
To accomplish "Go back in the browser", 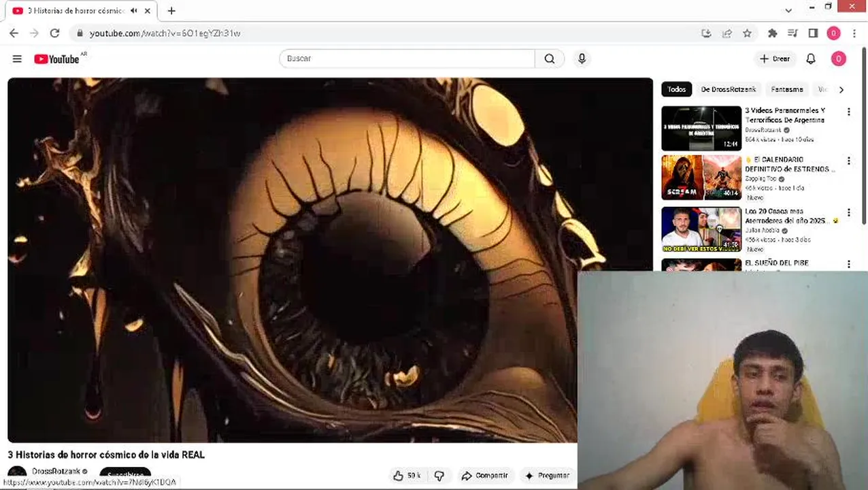I will tap(14, 33).
